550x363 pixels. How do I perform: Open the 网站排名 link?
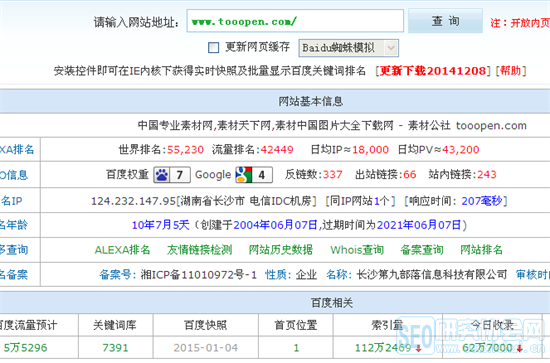481,250
